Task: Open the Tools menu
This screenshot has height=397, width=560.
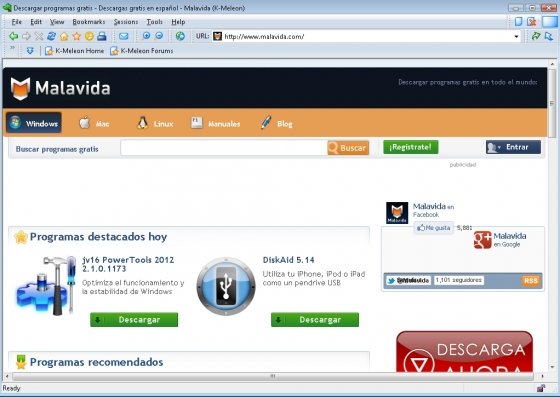Action: (x=155, y=22)
